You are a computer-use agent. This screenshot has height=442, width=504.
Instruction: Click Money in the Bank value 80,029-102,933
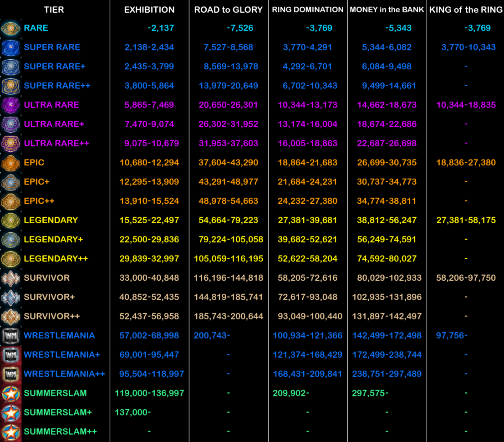(x=389, y=278)
